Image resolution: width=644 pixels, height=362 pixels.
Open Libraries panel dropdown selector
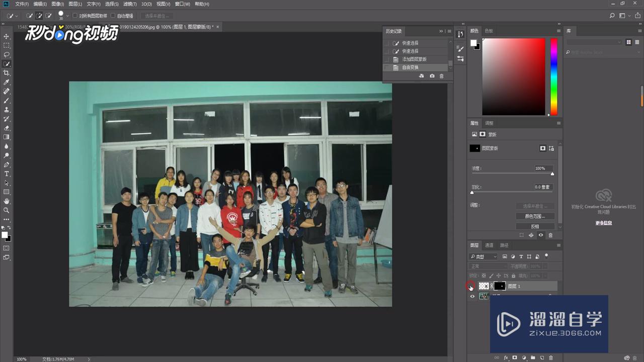click(594, 42)
